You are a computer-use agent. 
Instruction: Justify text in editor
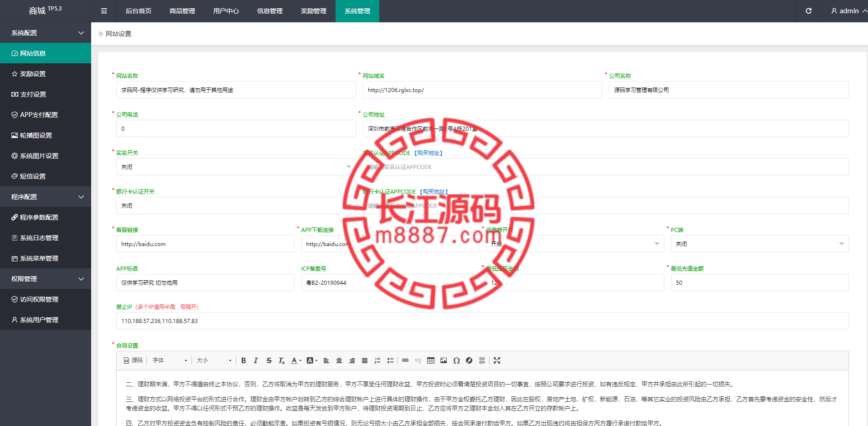point(365,360)
